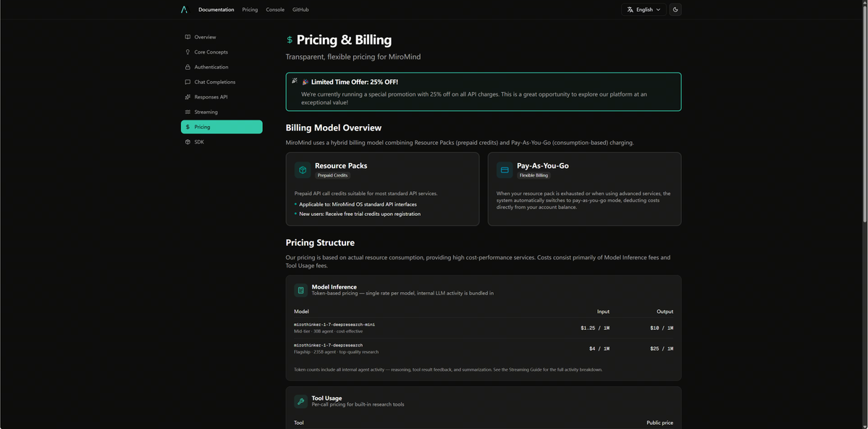
Task: Click the dollar icon beside page title
Action: pos(290,40)
